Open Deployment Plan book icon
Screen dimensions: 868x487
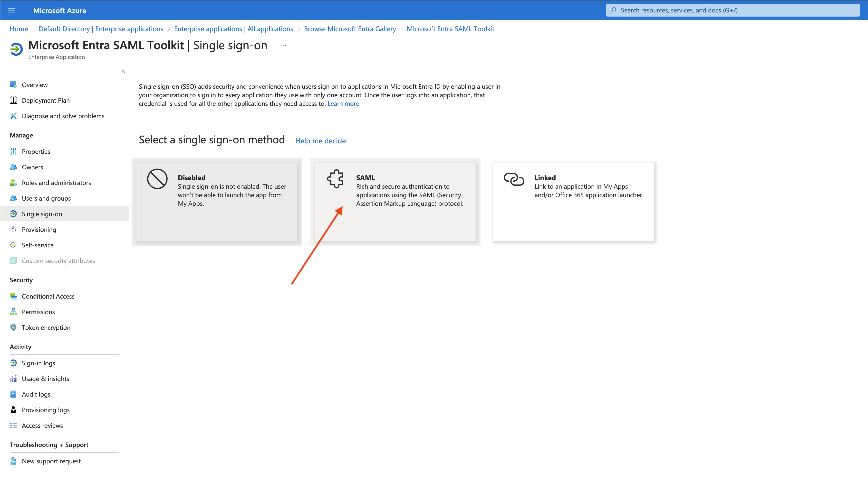[x=13, y=100]
